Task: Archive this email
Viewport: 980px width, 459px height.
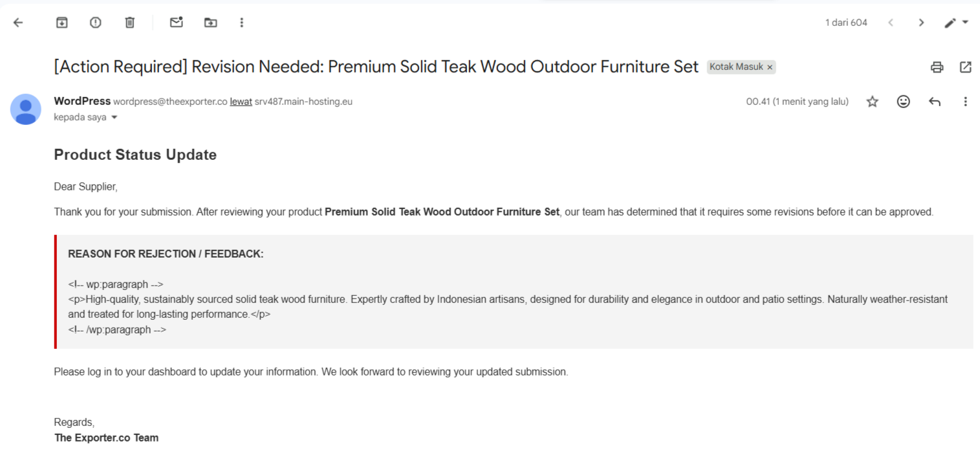Action: click(61, 23)
